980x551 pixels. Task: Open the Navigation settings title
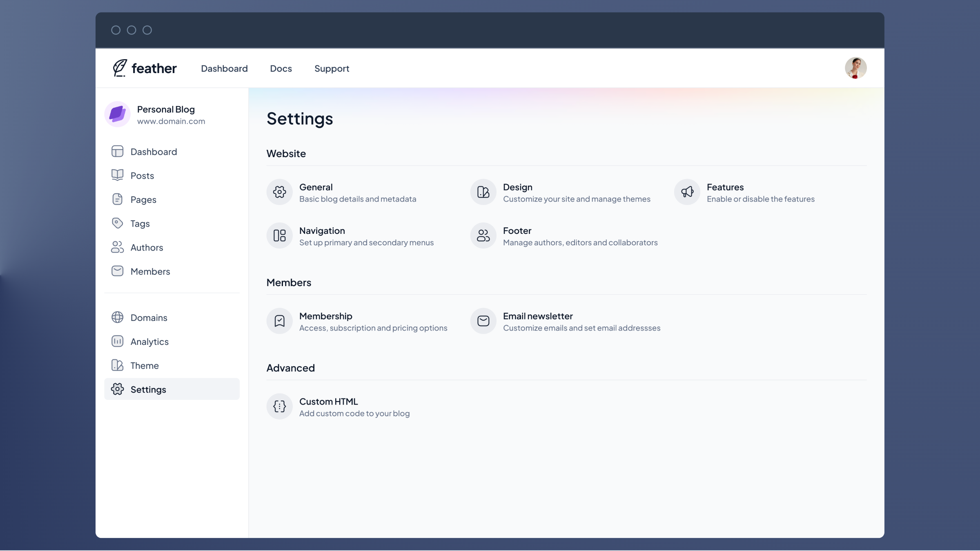(x=322, y=231)
